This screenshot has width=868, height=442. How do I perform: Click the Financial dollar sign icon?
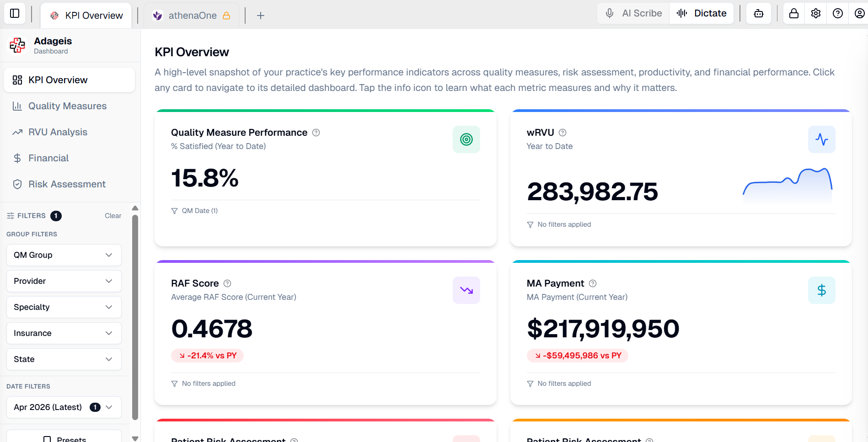[x=17, y=158]
